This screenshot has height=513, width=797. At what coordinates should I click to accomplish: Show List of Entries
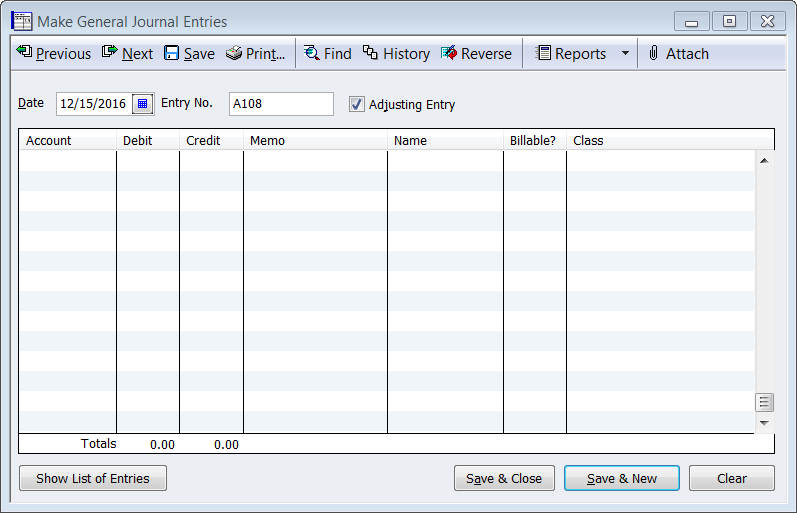[x=93, y=478]
